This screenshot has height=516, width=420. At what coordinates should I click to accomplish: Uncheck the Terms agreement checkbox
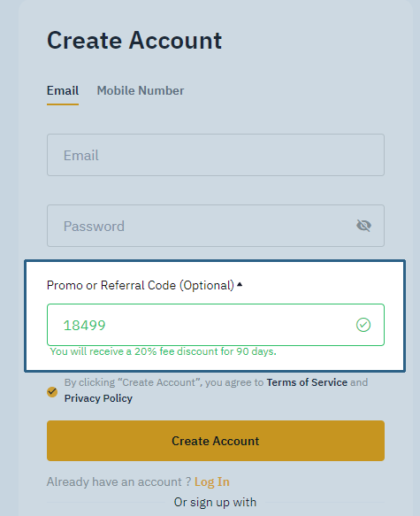52,392
